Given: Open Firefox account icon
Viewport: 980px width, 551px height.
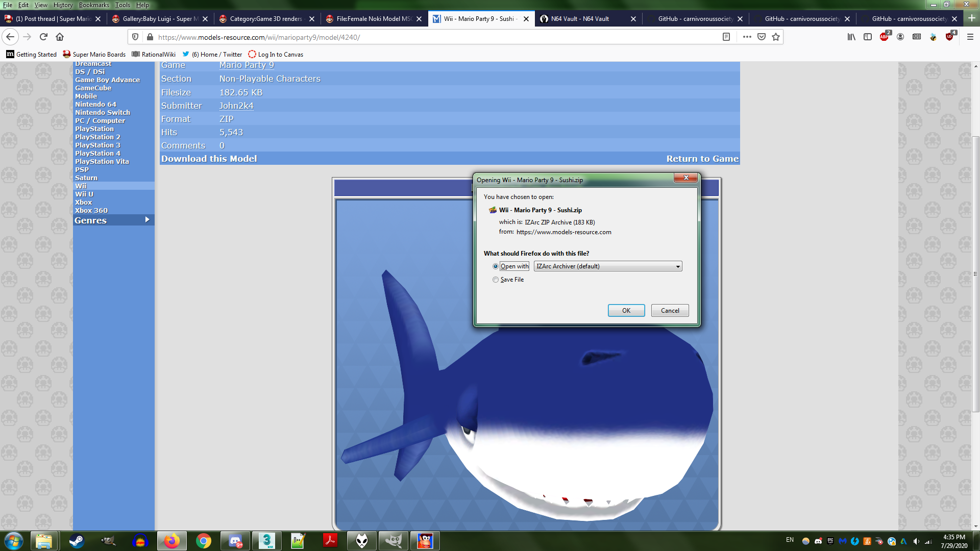Looking at the screenshot, I should coord(900,37).
